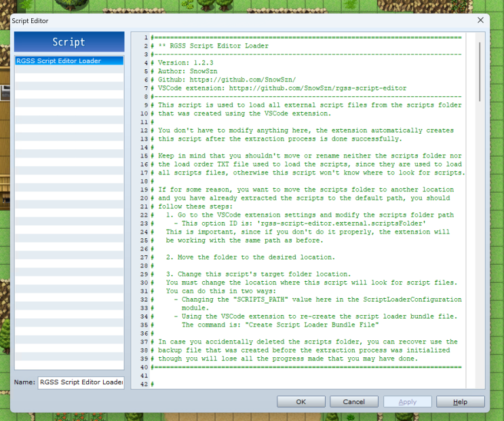Click the Name input field
Screen dimensions: 504x421
[81, 382]
